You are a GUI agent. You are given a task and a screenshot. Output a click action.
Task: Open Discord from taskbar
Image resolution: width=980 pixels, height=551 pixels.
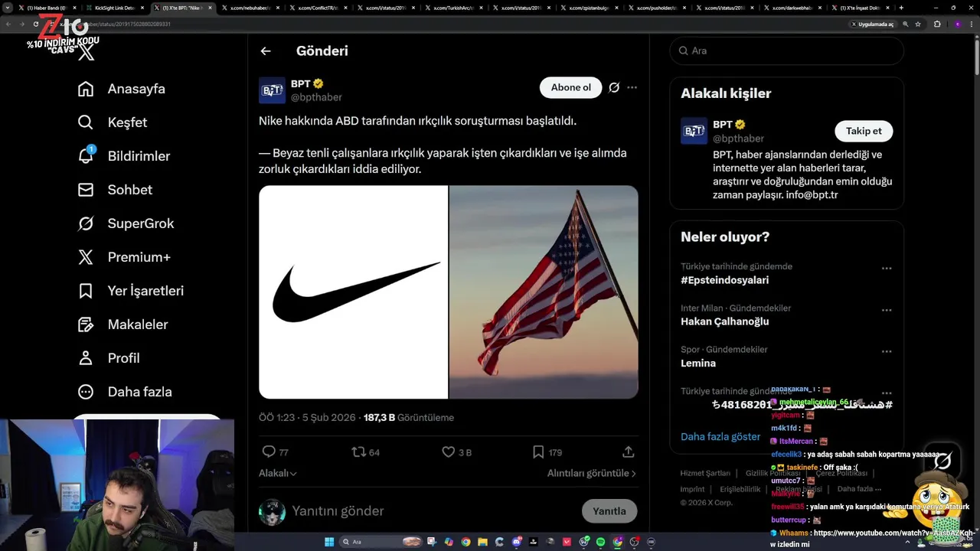pos(517,542)
